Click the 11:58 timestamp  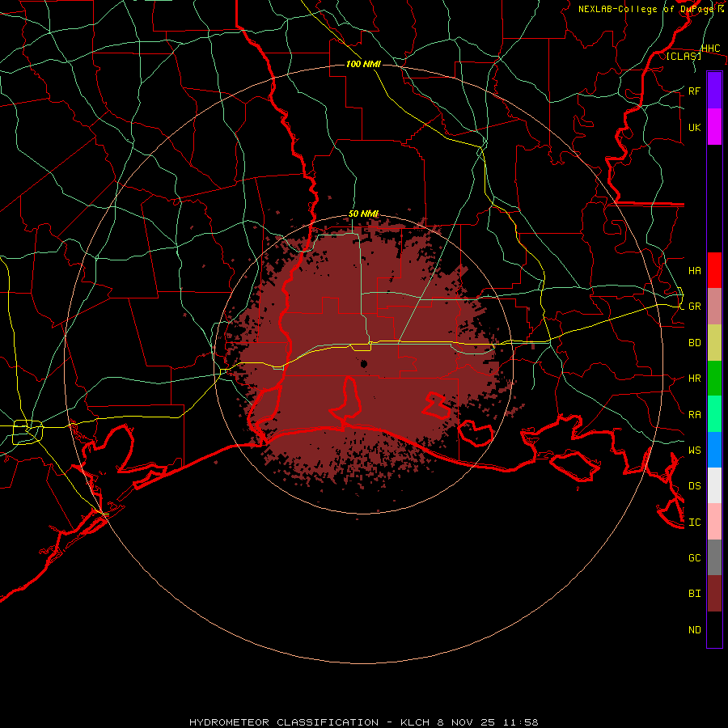point(520,722)
